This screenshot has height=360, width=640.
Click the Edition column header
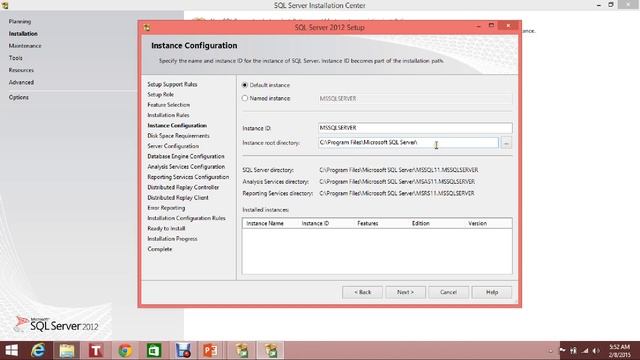[421, 223]
